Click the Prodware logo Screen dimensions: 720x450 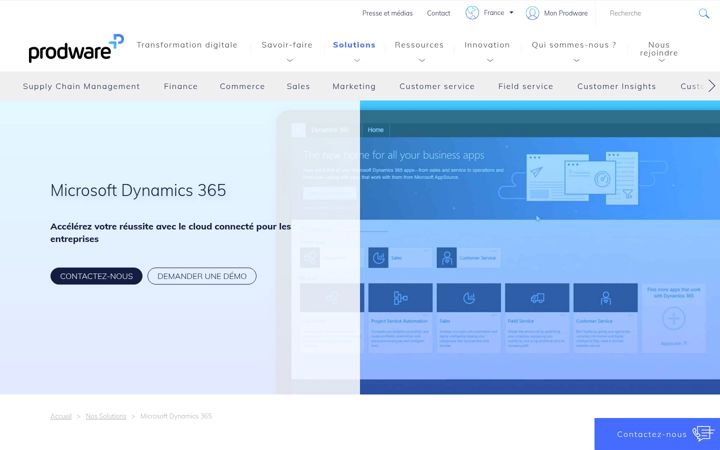tap(76, 48)
